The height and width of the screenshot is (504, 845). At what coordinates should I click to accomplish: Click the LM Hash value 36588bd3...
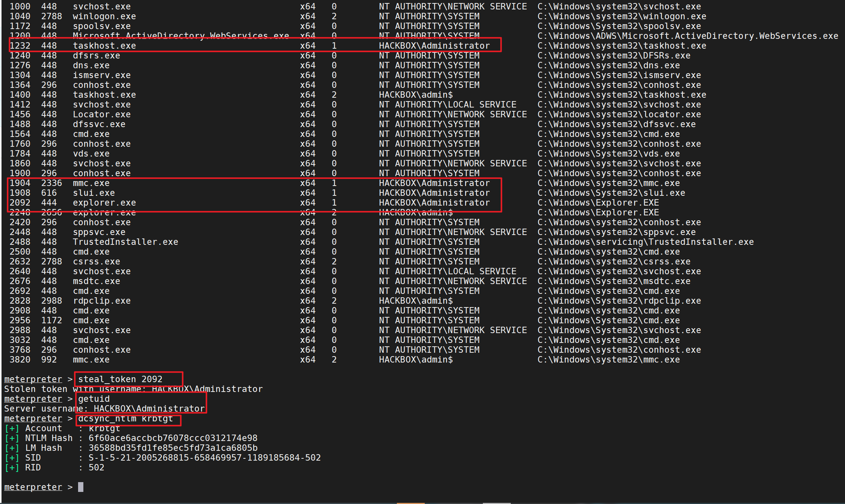(173, 448)
